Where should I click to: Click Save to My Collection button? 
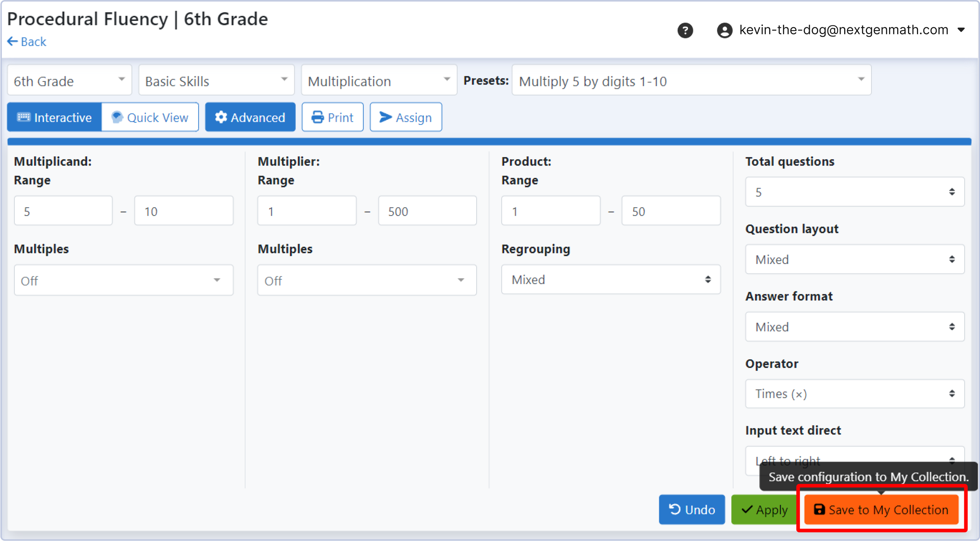click(881, 509)
